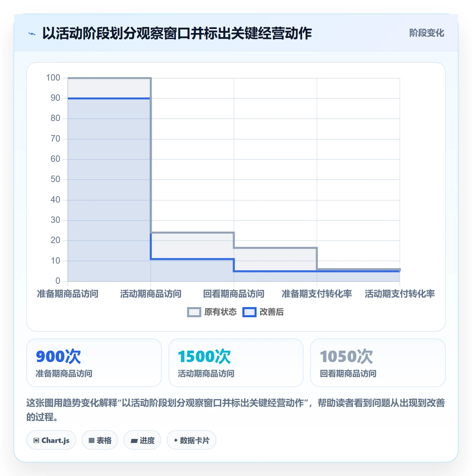Screen dimensions: 472x476
Task: Click the bar icon in the 进度 tag
Action: pyautogui.click(x=134, y=441)
